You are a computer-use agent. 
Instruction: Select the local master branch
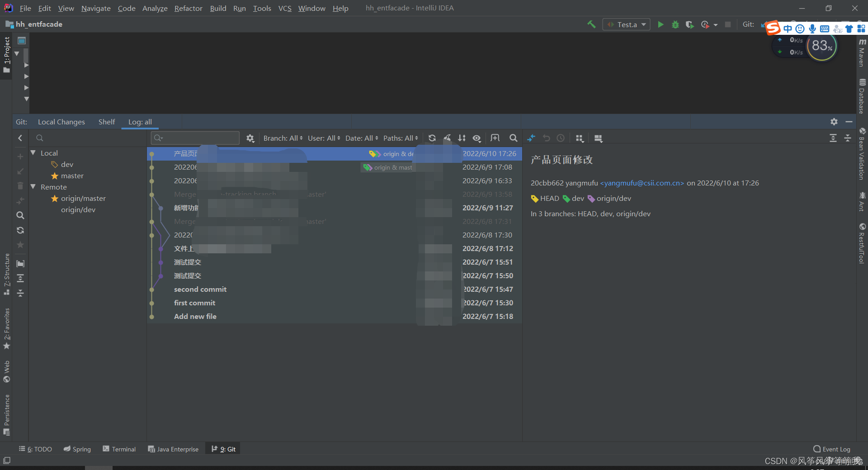tap(72, 176)
